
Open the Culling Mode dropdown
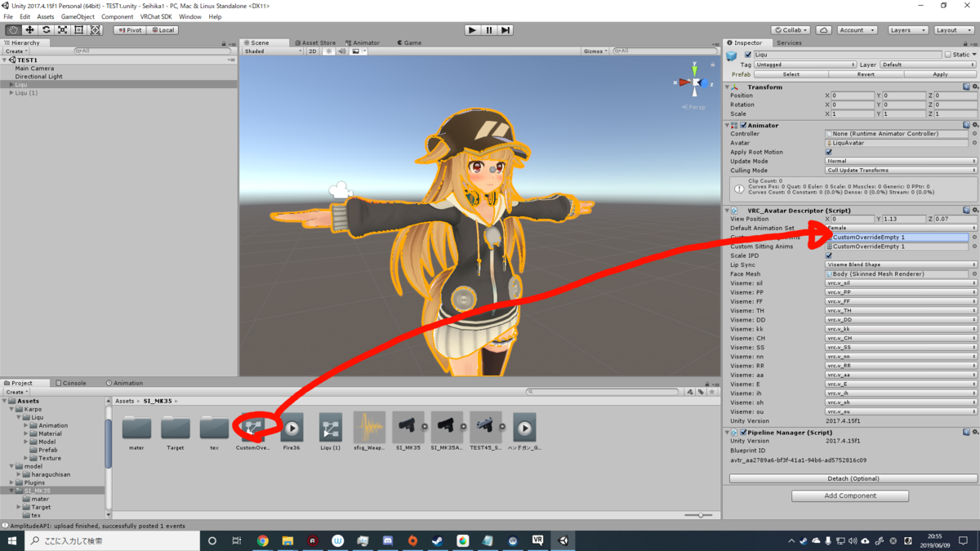click(901, 171)
